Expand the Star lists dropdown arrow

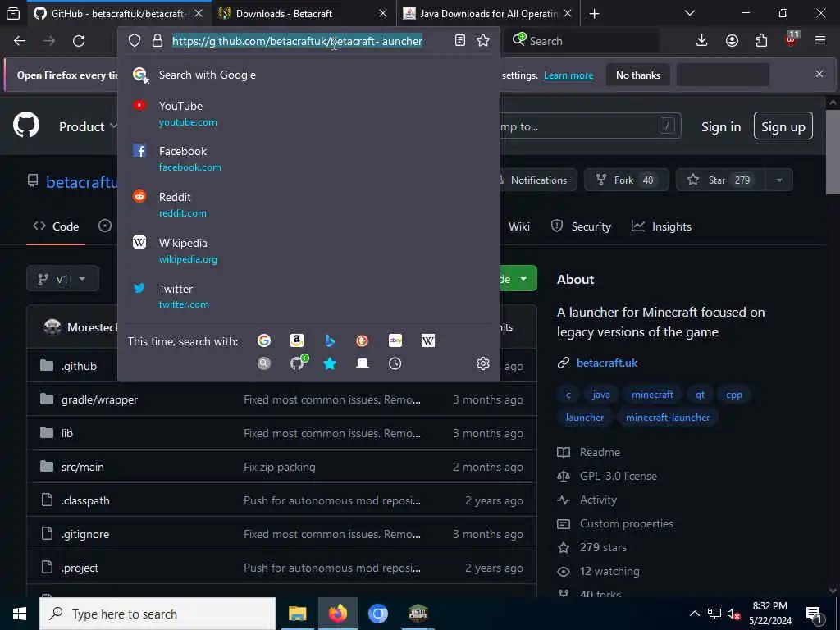(x=779, y=180)
